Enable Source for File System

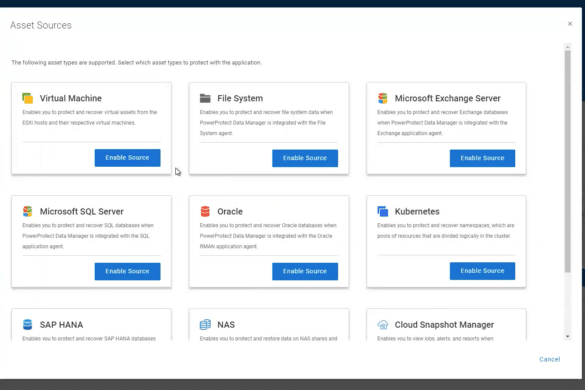pyautogui.click(x=305, y=158)
